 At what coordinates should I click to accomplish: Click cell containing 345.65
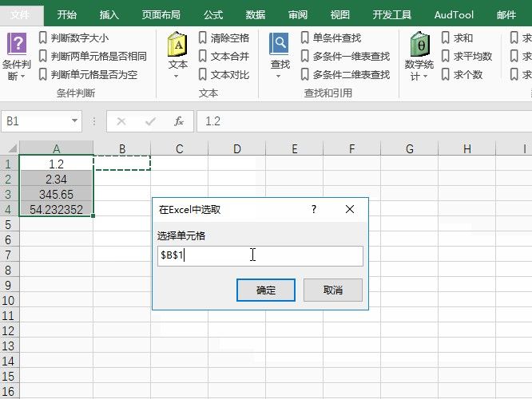(x=57, y=194)
